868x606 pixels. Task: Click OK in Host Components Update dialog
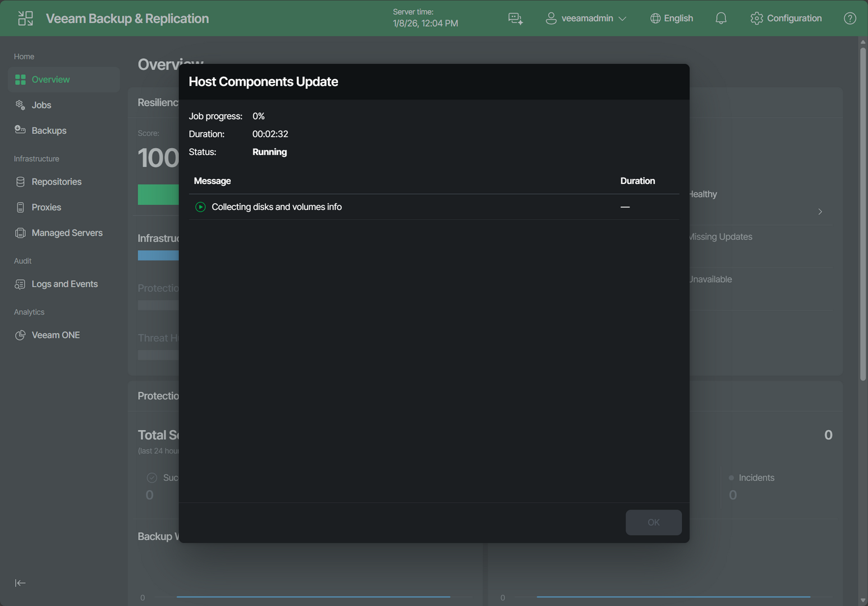[654, 522]
